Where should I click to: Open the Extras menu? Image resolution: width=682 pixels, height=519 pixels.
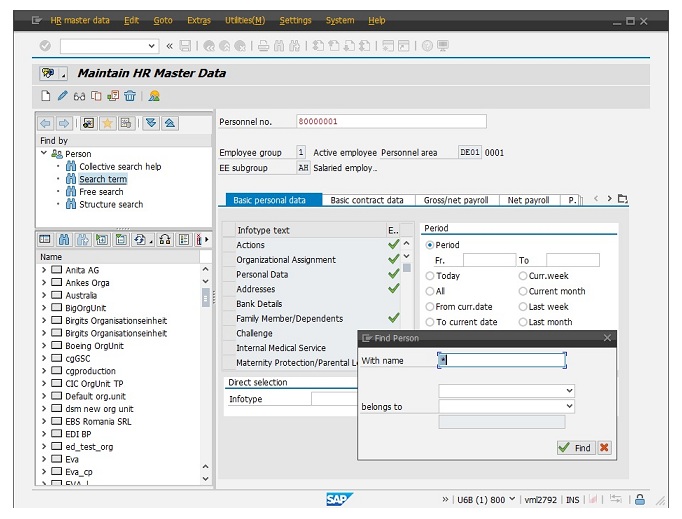(198, 20)
